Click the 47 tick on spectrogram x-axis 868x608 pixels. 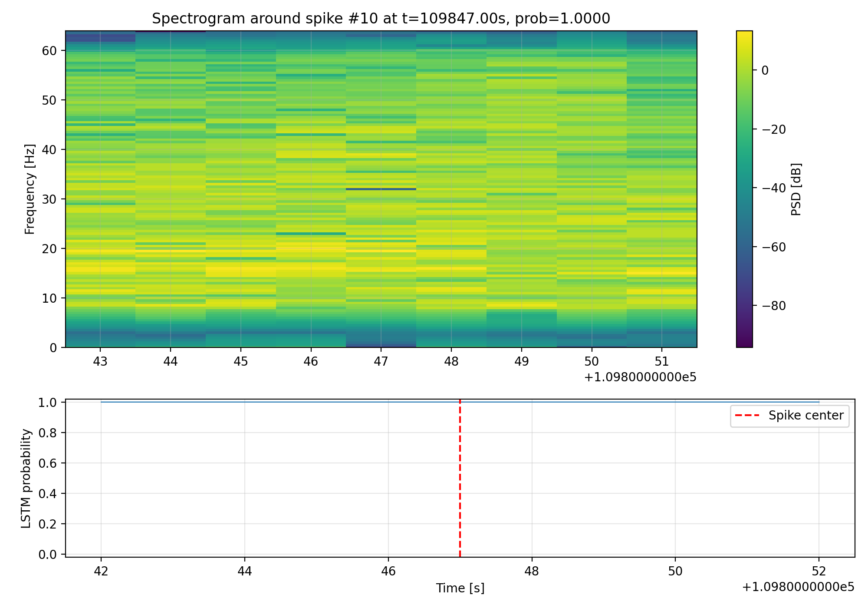click(x=381, y=361)
